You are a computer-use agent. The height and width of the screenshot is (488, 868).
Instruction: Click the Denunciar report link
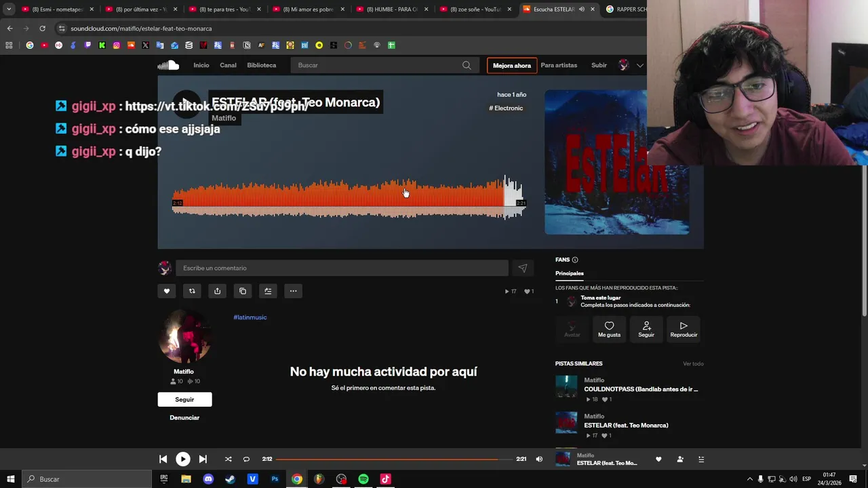[184, 418]
